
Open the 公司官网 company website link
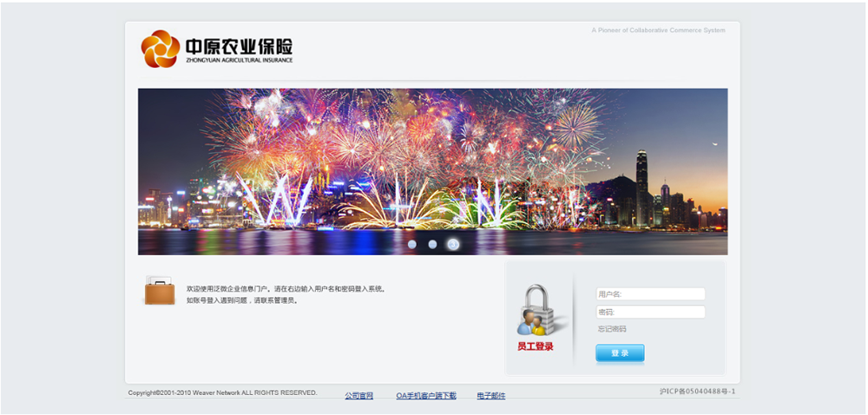pyautogui.click(x=358, y=396)
